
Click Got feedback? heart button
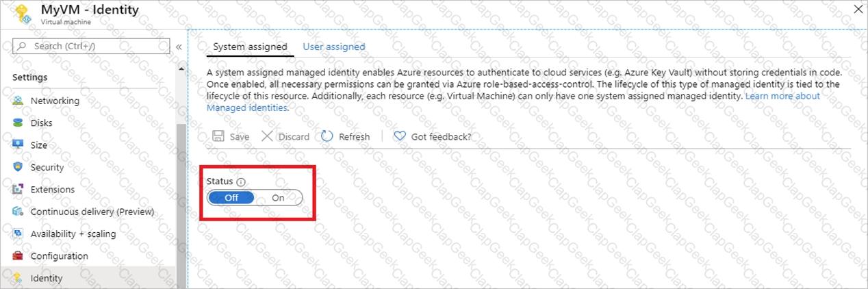tap(433, 137)
